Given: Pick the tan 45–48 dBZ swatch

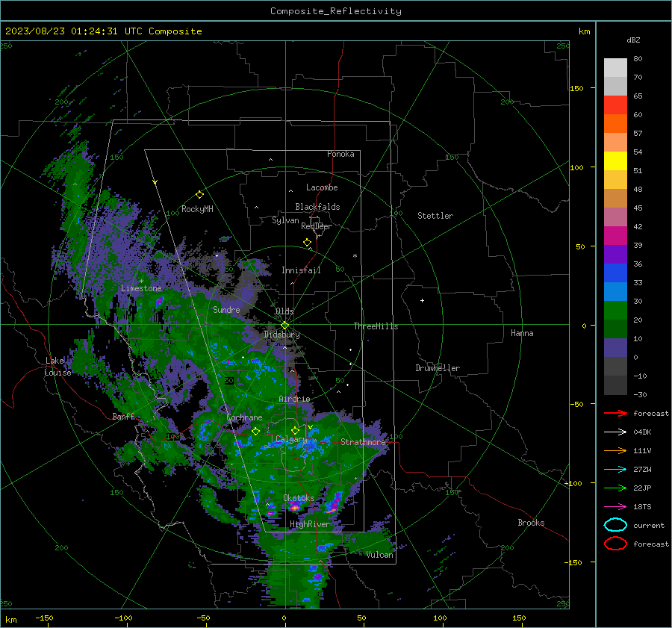Looking at the screenshot, I should [615, 199].
